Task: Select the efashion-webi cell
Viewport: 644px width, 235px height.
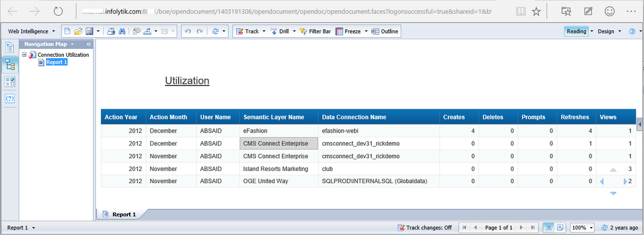Action: point(379,131)
